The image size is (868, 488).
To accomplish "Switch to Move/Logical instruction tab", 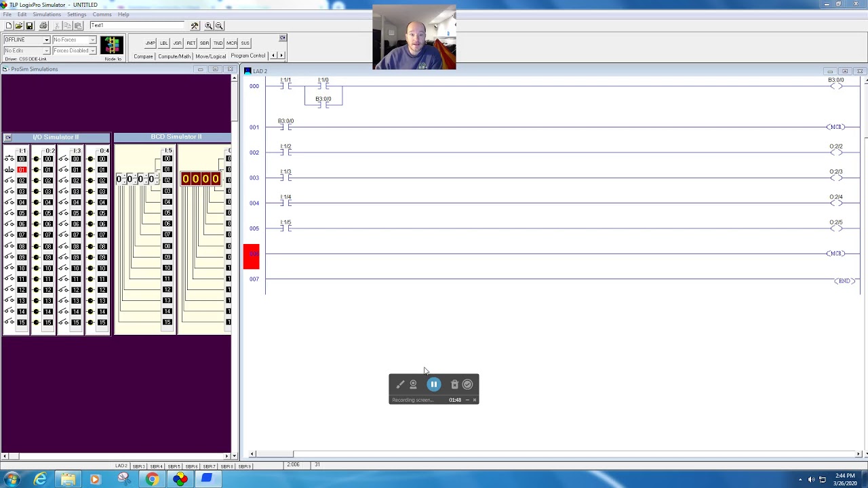I will [211, 56].
